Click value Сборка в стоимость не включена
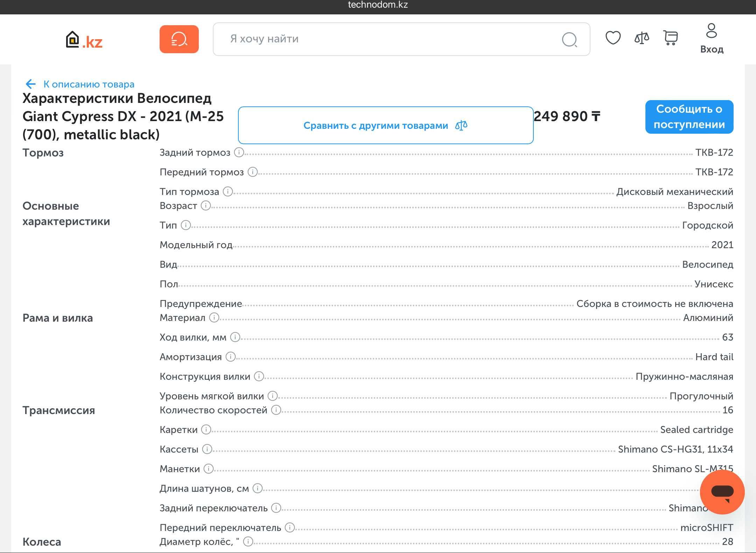756x553 pixels. (x=655, y=303)
